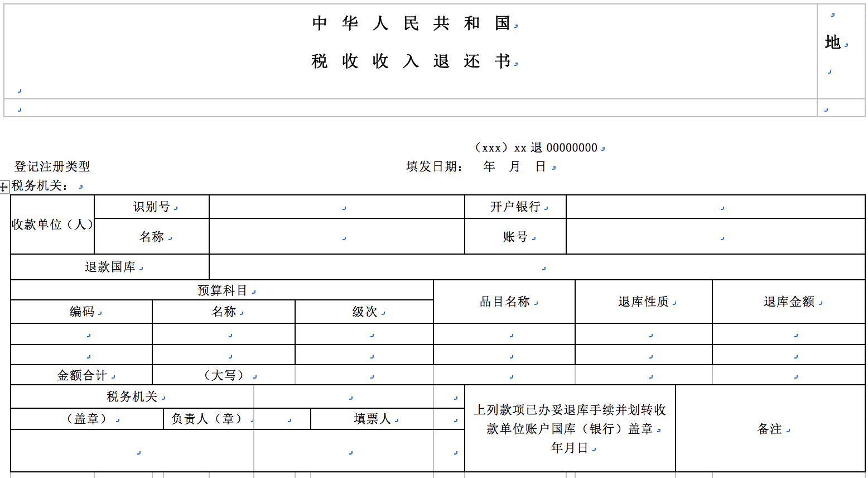The image size is (868, 478).
Task: Click the 级次 column header
Action: 364,312
